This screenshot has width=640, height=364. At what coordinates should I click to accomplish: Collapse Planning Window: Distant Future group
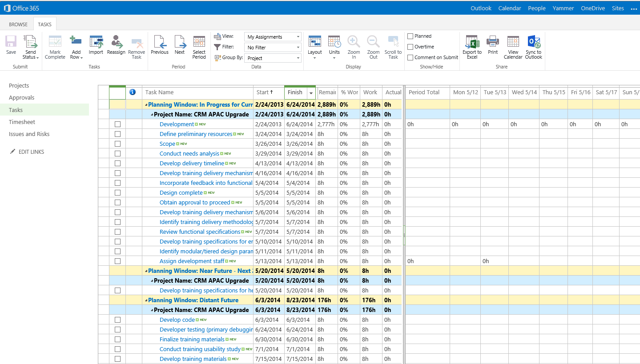click(x=146, y=300)
